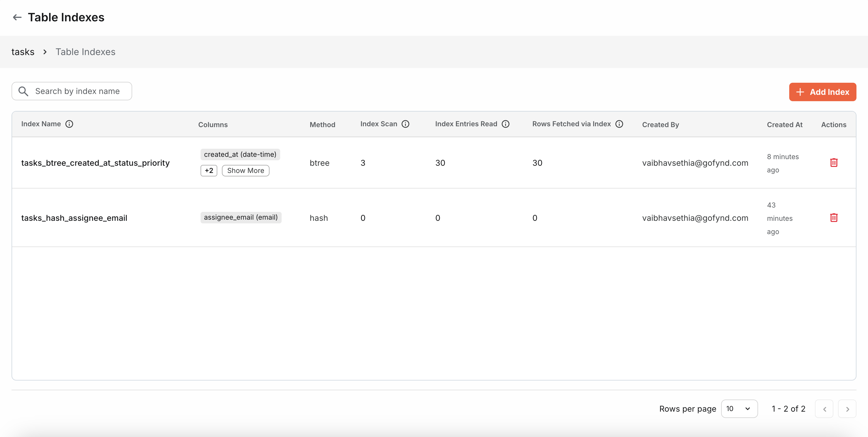
Task: Navigate to the tasks breadcrumb
Action: [23, 52]
